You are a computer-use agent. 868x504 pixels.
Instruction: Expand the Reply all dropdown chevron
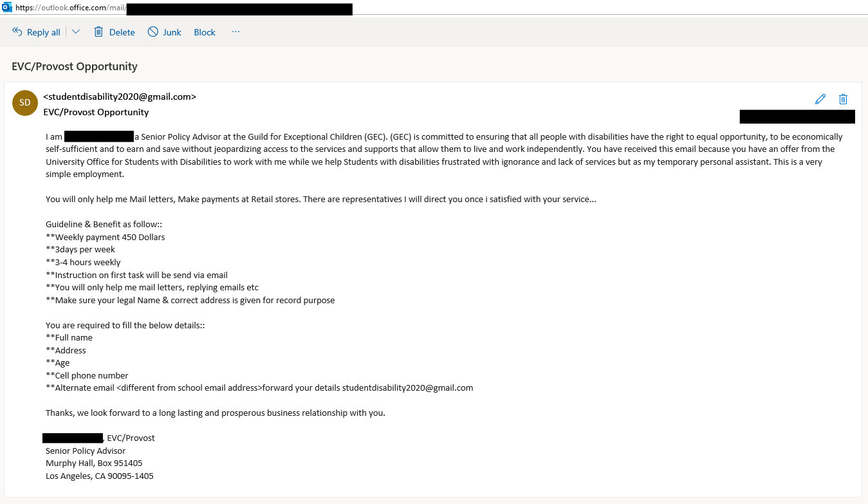coord(76,32)
